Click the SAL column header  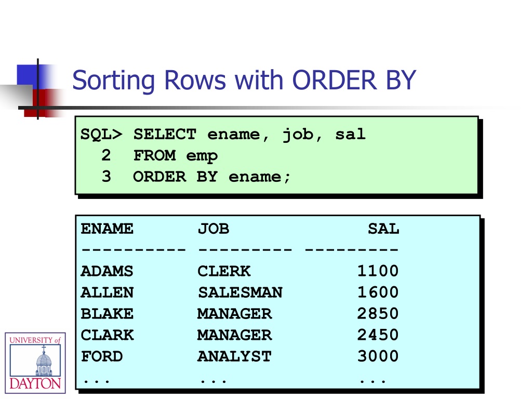tap(383, 229)
